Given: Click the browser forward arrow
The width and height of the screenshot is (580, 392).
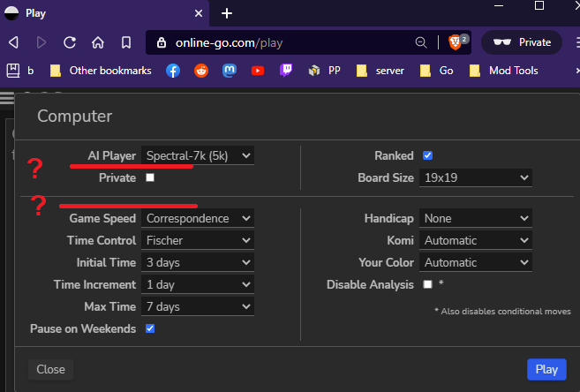Looking at the screenshot, I should [41, 42].
